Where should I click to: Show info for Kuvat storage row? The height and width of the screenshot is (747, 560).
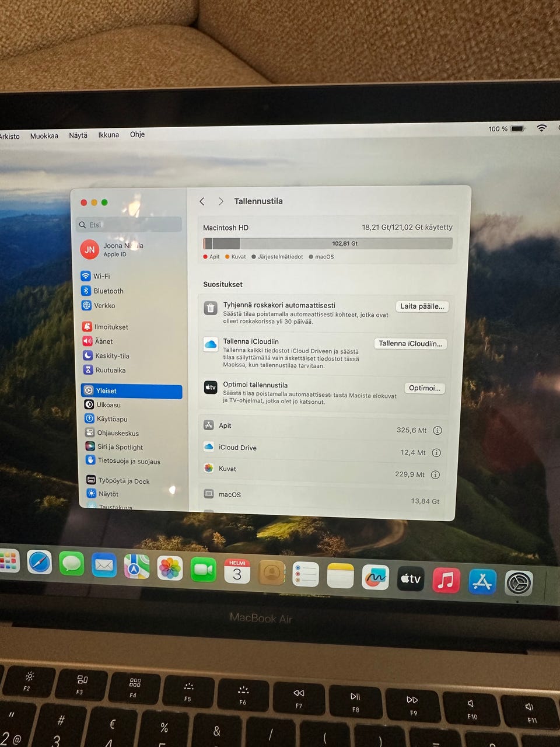point(435,474)
